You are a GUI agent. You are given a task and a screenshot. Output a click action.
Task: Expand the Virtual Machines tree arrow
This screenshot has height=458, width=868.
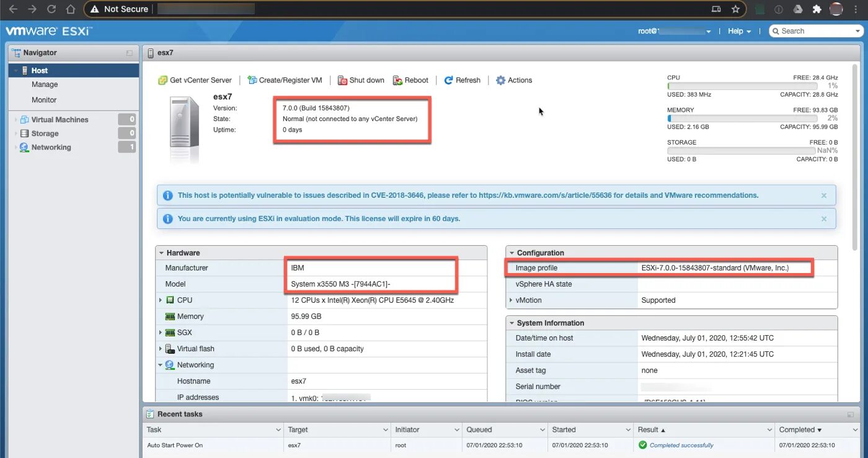pos(15,120)
